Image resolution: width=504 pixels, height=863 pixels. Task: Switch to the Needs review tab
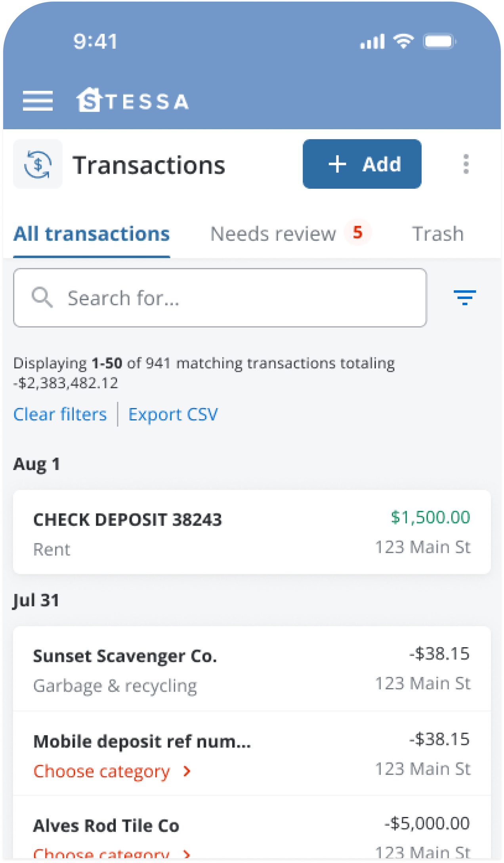coord(273,234)
